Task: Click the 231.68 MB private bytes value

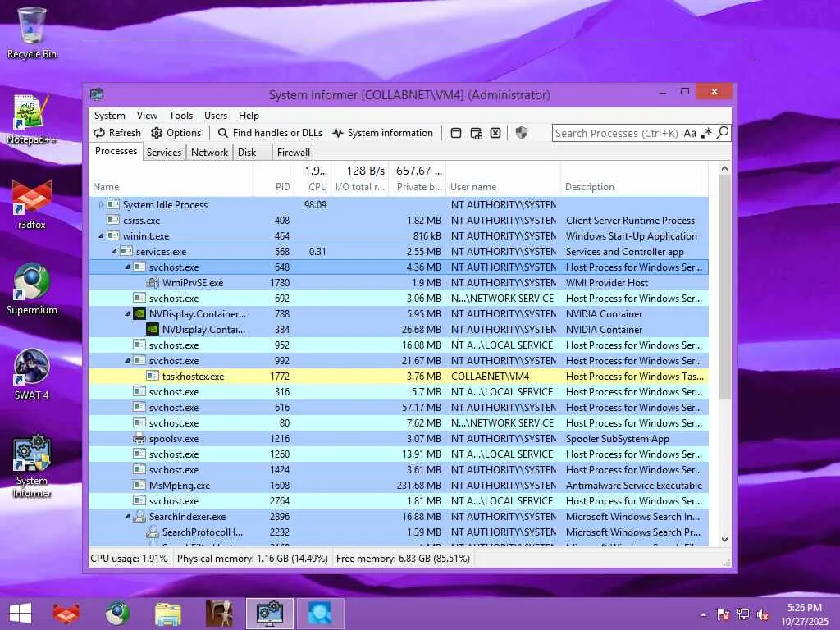Action: (x=418, y=486)
